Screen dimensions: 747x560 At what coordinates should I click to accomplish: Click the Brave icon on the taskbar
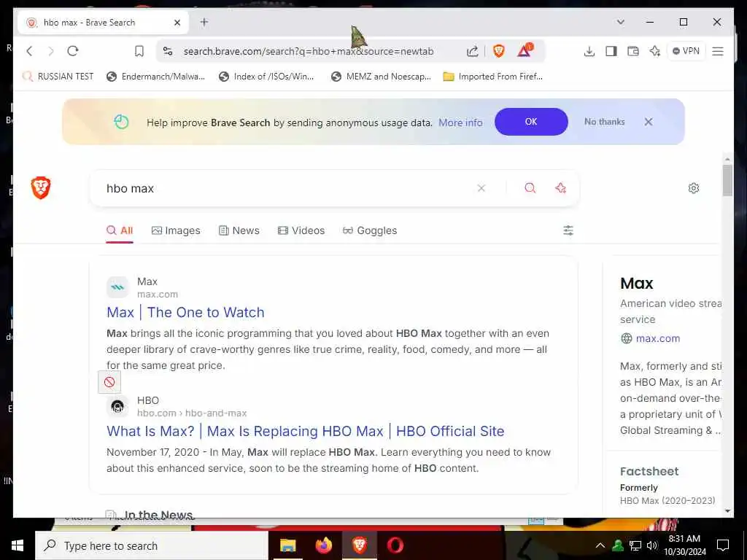[359, 545]
